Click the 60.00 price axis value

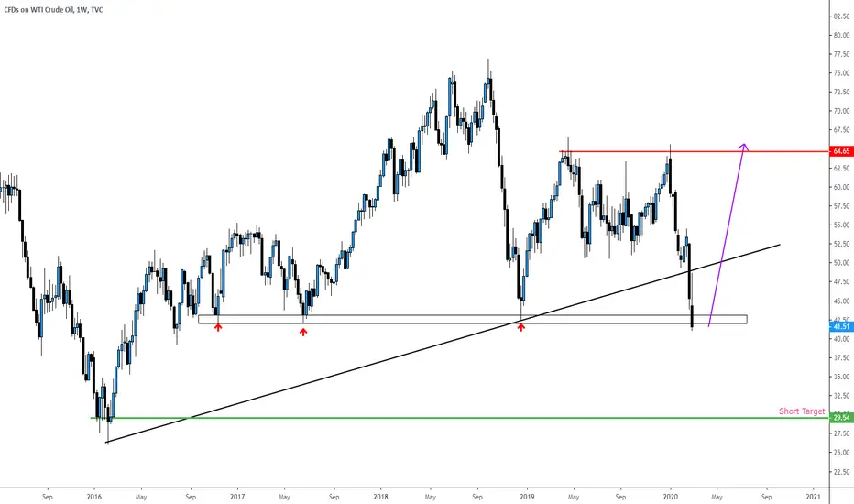[x=841, y=187]
